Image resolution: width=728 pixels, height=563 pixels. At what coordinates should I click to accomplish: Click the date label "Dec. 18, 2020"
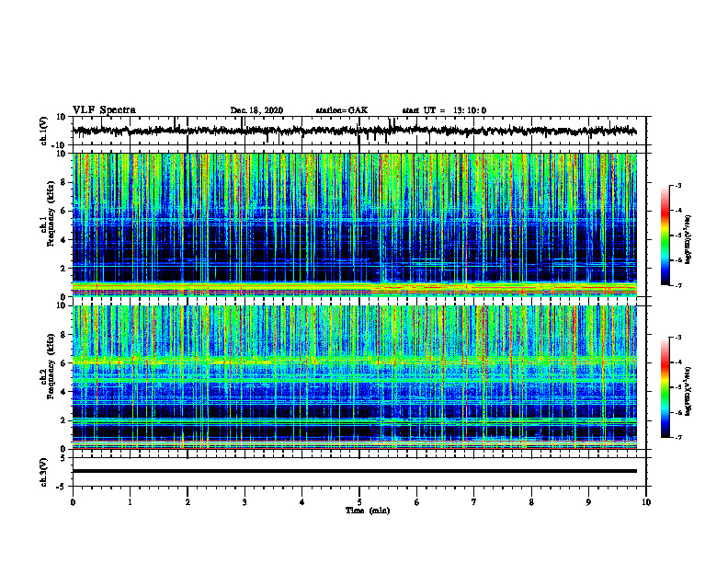click(x=256, y=110)
